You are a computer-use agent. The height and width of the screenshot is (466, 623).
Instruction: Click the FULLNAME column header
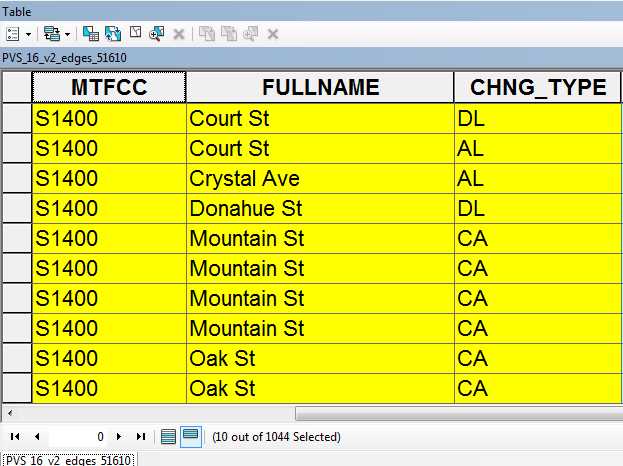click(x=320, y=88)
